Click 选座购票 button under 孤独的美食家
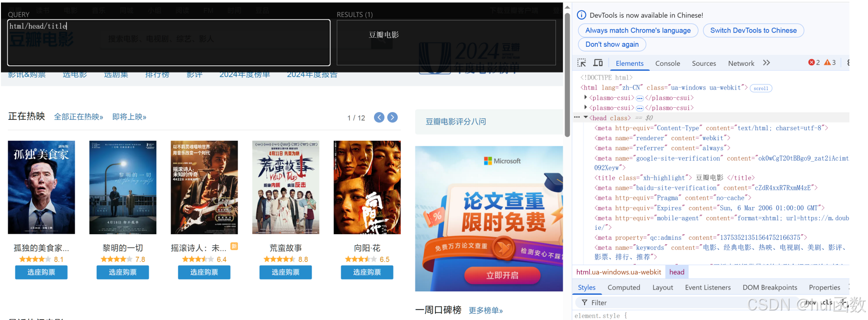This screenshot has width=868, height=320. (x=41, y=272)
